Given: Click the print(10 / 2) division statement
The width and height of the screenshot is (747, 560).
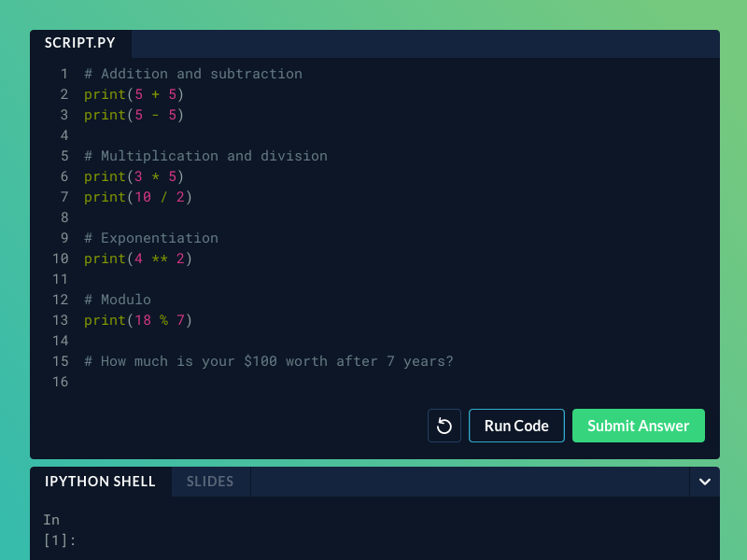Looking at the screenshot, I should click(136, 197).
